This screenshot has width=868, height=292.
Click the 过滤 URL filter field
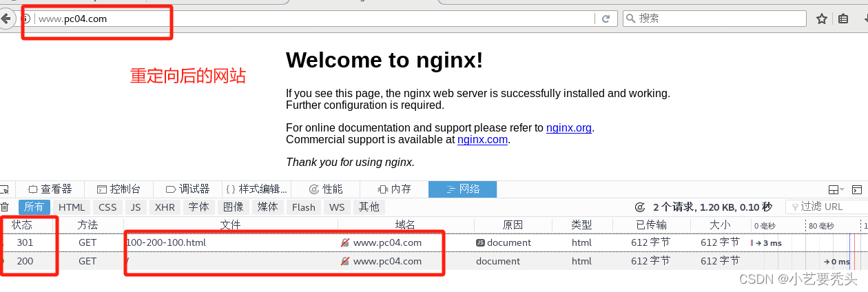pos(827,207)
